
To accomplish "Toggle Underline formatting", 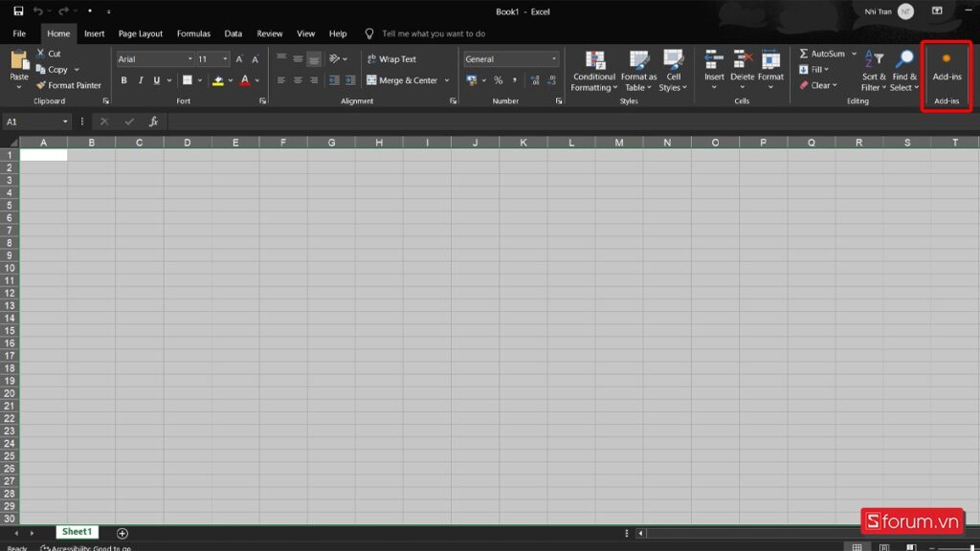I will click(156, 80).
